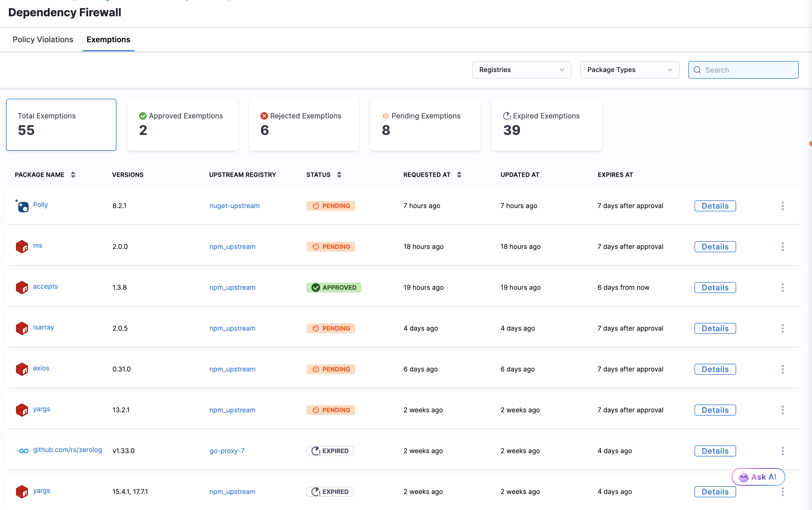Viewport: 812px width, 510px height.
Task: Click the isarray package link
Action: point(44,327)
